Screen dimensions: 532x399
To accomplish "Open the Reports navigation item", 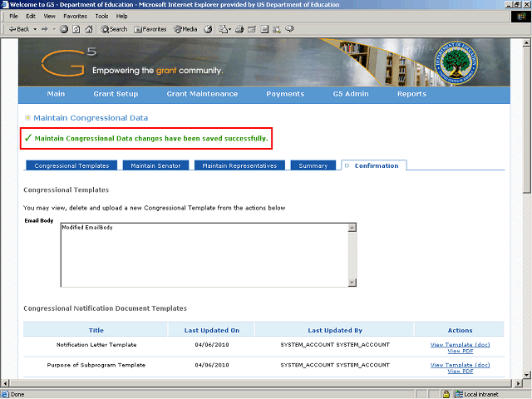I will (412, 94).
